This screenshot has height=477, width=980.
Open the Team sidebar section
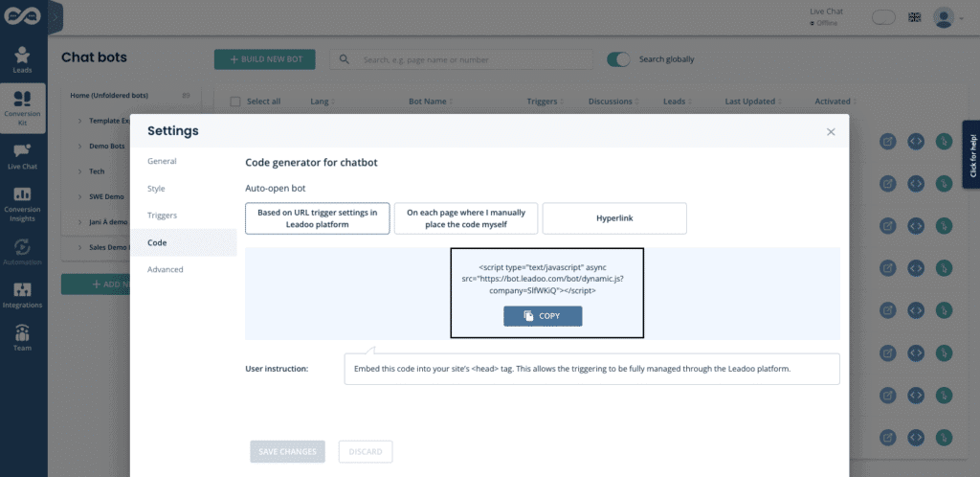23,338
